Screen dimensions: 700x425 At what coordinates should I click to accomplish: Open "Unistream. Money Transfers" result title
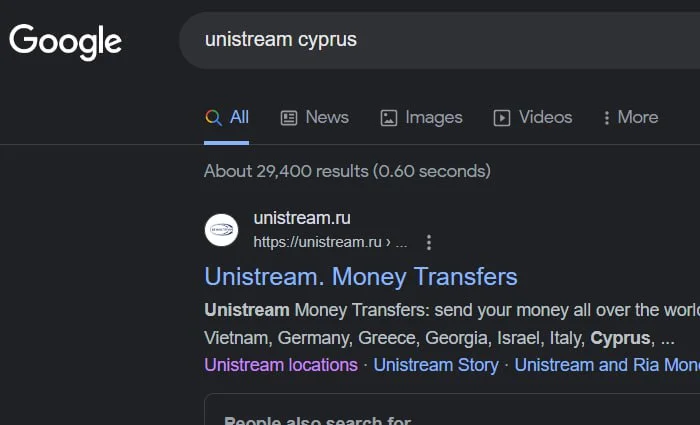coord(361,276)
